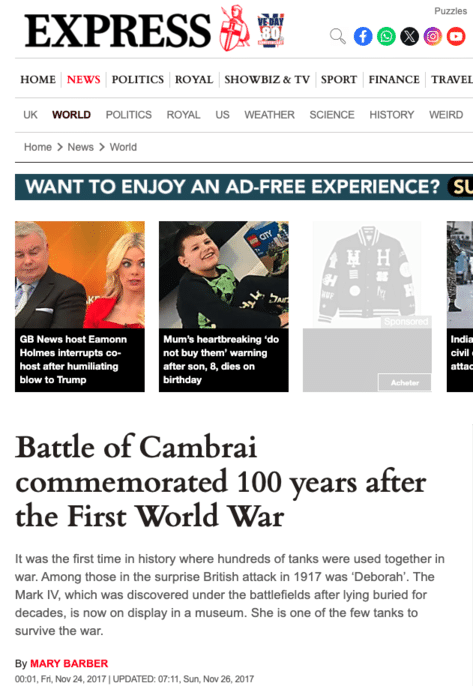Switch to the Science sub-section tab
Image resolution: width=473 pixels, height=686 pixels.
[x=332, y=115]
